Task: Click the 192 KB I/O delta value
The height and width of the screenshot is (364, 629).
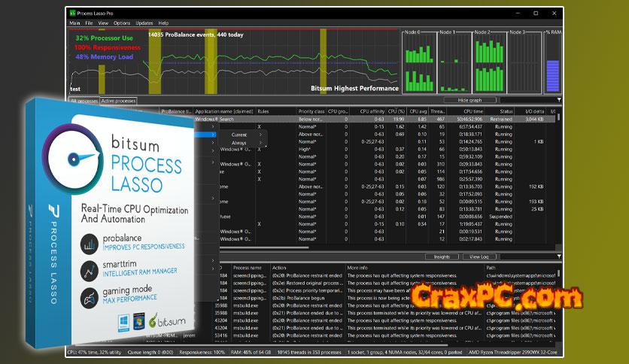Action: (x=536, y=187)
